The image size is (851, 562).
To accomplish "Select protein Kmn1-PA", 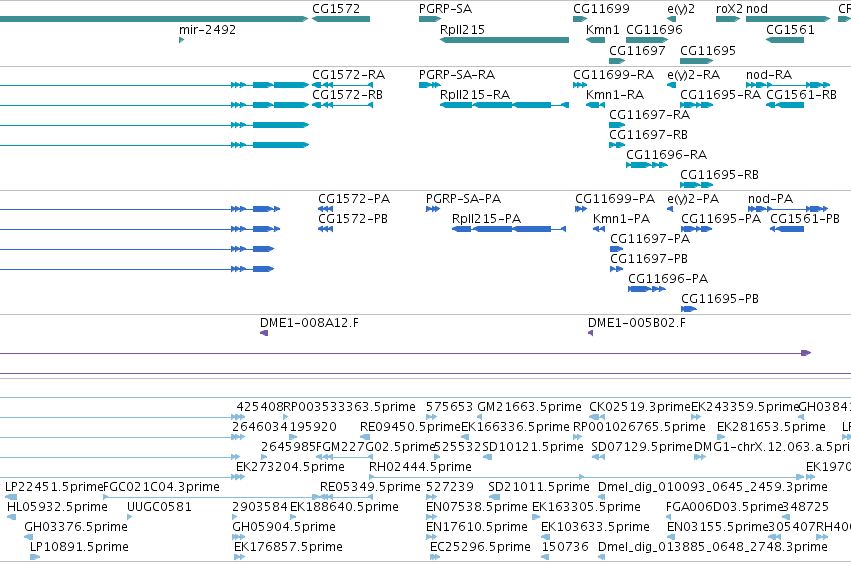I will [621, 219].
